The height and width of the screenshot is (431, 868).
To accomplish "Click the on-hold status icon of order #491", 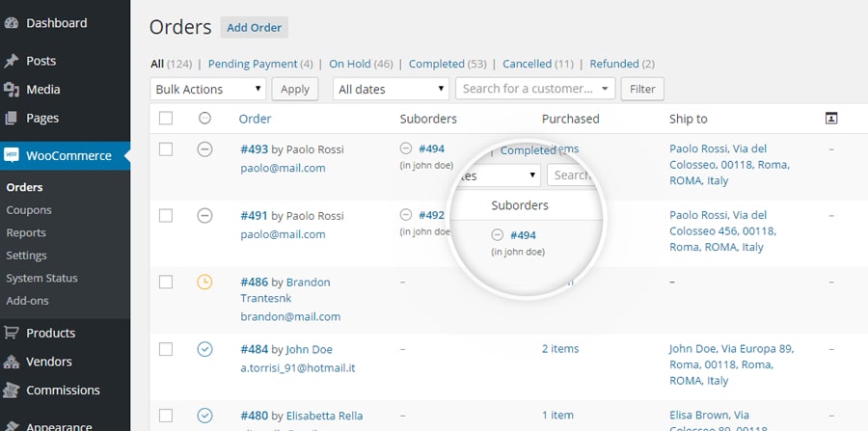I will (x=204, y=216).
